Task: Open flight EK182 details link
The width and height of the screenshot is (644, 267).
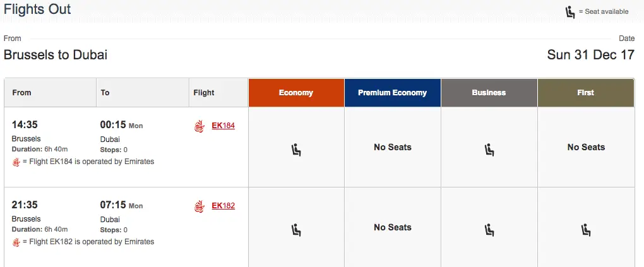Action: pyautogui.click(x=223, y=206)
